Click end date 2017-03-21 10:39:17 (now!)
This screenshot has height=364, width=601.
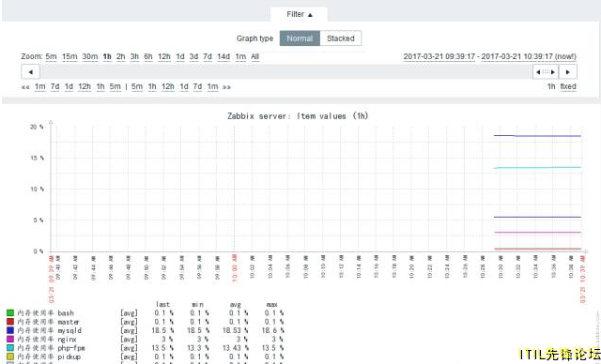click(529, 56)
